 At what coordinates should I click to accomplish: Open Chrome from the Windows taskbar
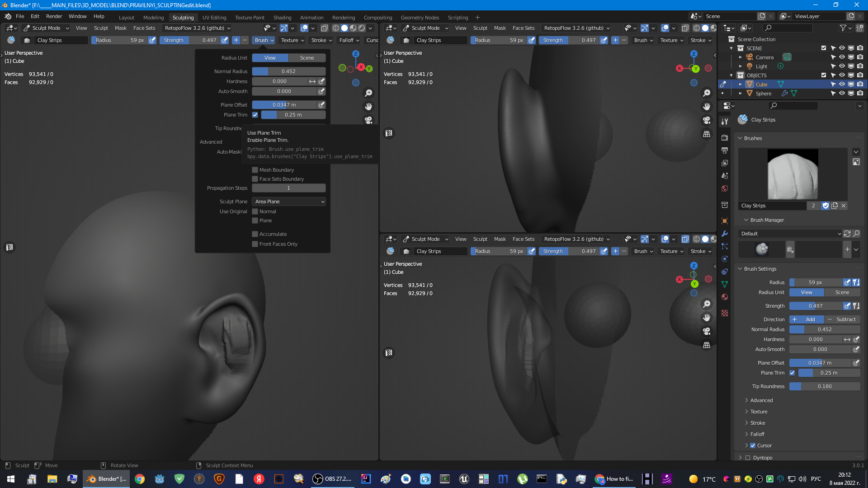coord(140,479)
